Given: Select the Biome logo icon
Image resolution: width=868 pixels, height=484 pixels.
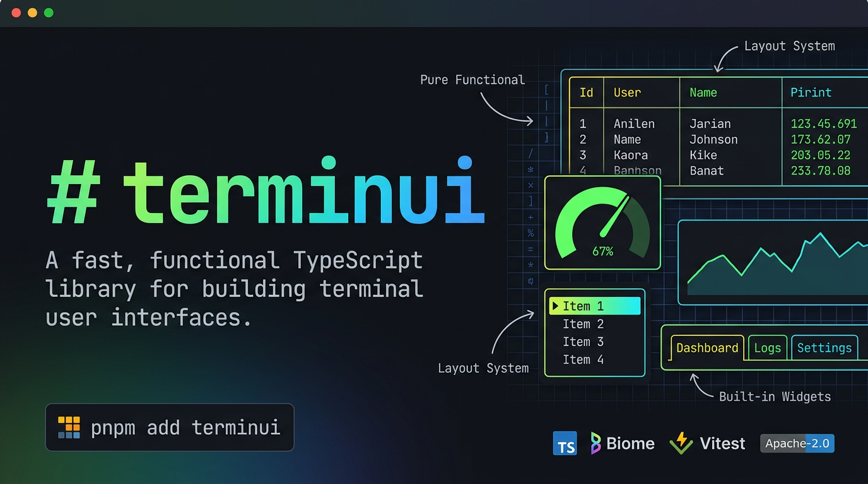Looking at the screenshot, I should coord(595,443).
